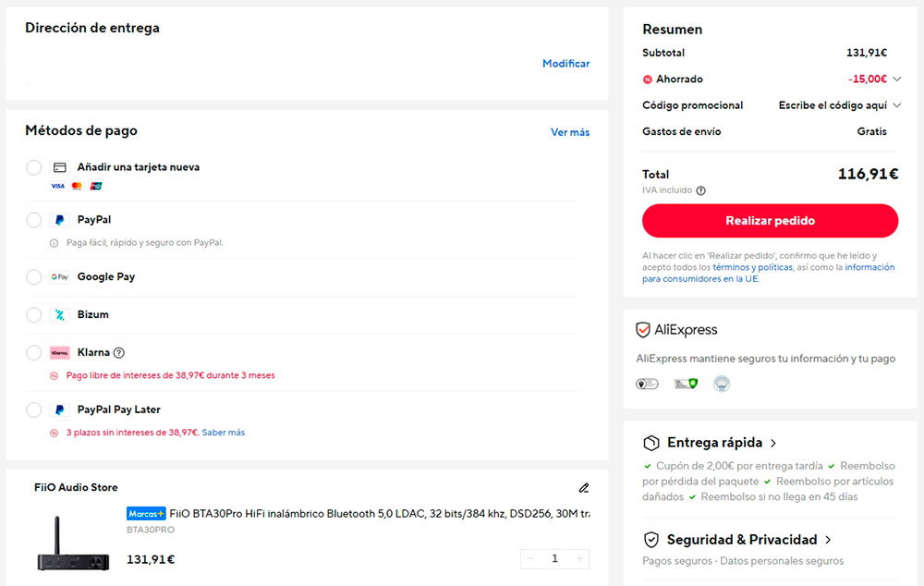Click the 131,91€ product price
Screen dimensions: 924x586
point(151,559)
